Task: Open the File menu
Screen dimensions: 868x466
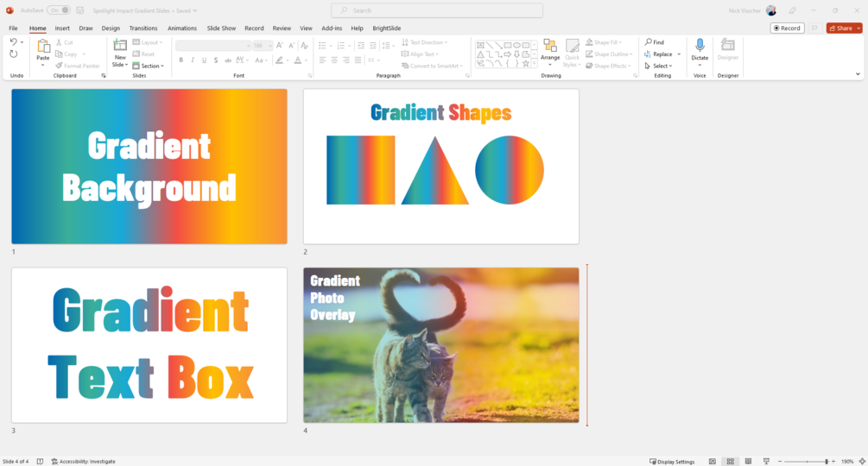Action: click(13, 28)
